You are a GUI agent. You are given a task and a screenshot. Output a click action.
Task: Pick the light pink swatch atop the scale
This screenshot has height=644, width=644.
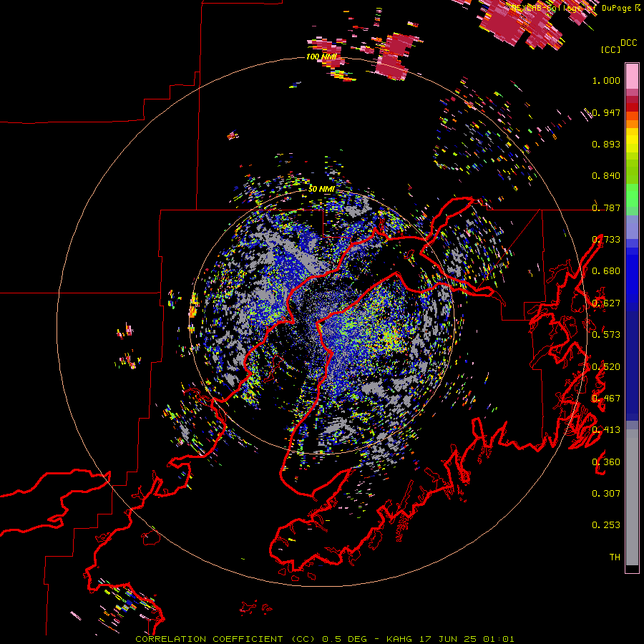(x=632, y=76)
